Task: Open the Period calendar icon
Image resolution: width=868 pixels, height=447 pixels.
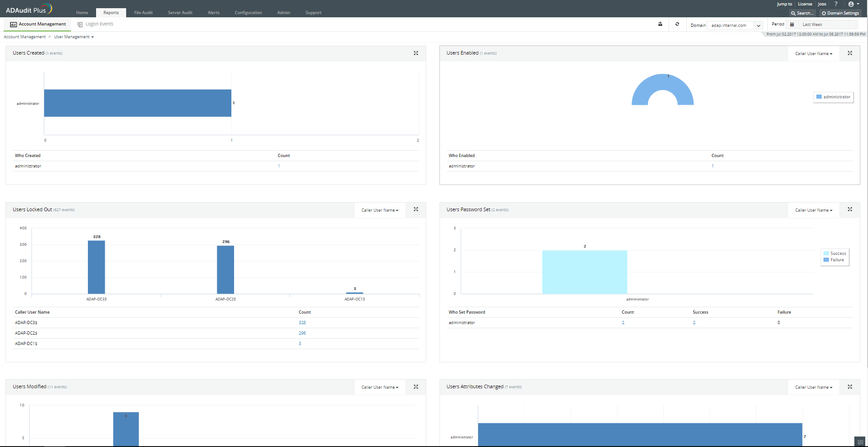Action: click(x=792, y=24)
